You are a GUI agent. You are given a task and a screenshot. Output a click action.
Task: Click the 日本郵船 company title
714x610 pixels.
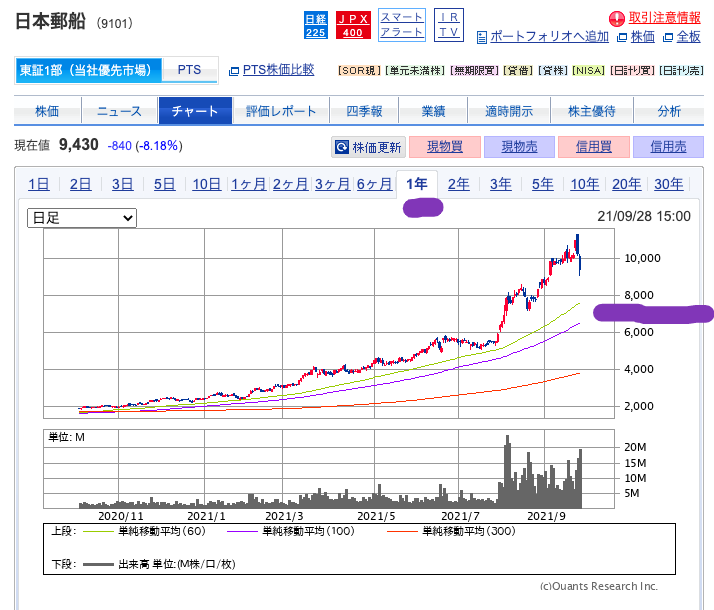tap(50, 21)
